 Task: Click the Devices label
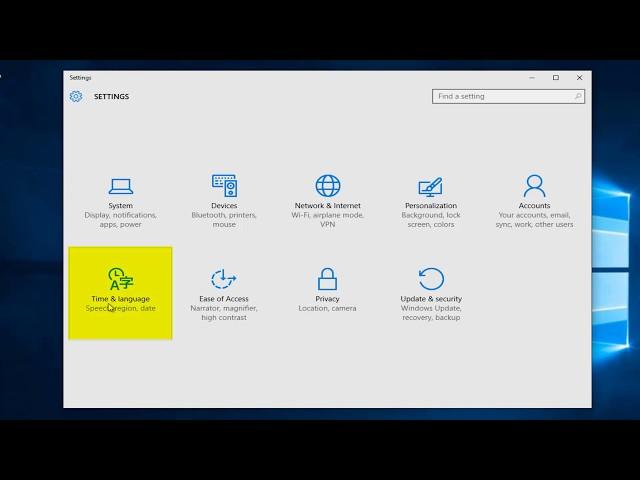point(224,206)
